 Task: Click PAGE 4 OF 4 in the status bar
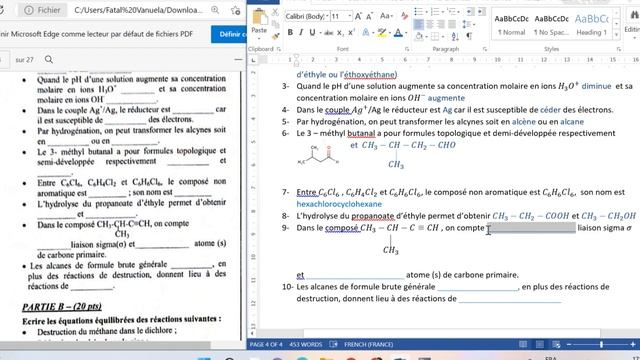point(266,344)
